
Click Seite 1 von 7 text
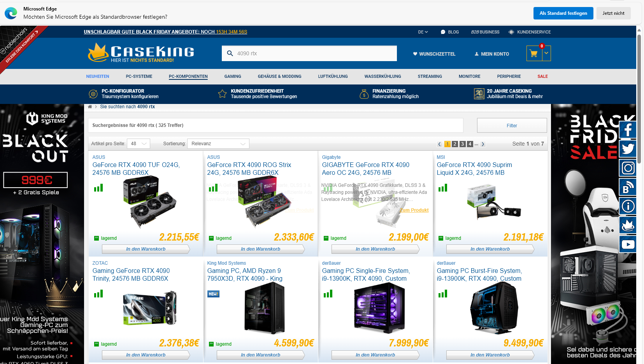528,144
